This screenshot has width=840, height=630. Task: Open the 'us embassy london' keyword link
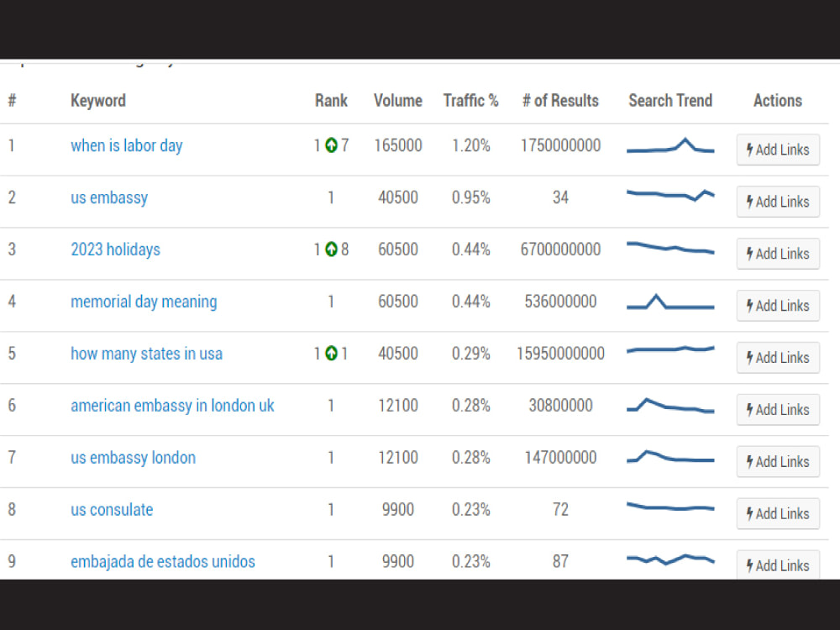coord(133,458)
